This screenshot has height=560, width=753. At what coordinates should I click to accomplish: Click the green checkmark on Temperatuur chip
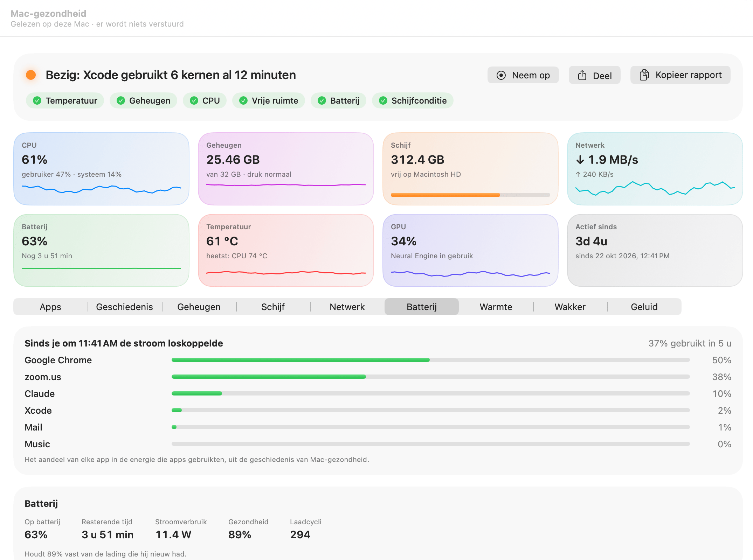(x=37, y=101)
